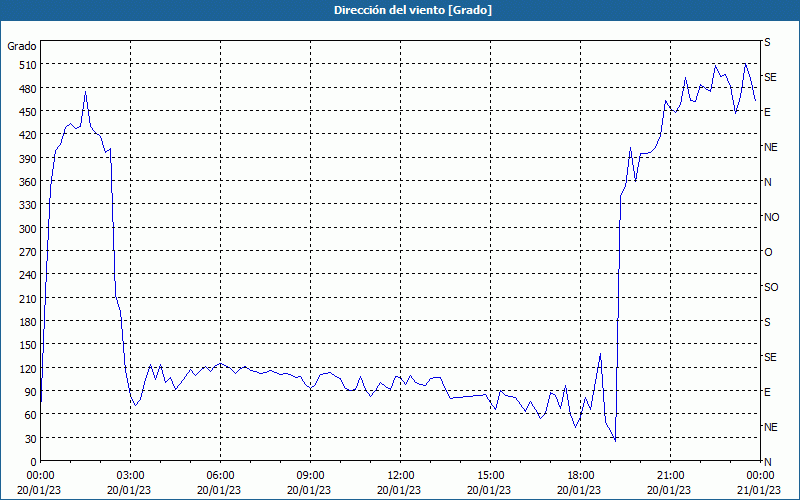Click the 'N' compass label level with 0
The width and height of the screenshot is (800, 500).
[767, 462]
